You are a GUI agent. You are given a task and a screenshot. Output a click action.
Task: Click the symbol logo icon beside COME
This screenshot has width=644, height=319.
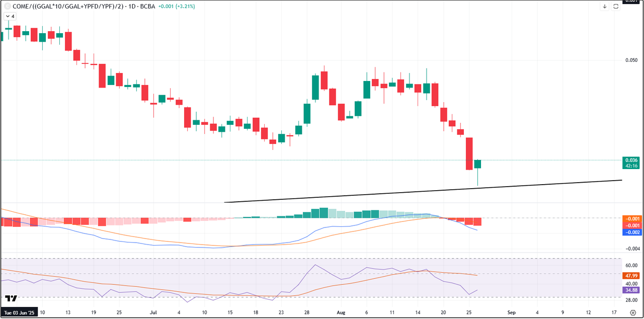click(7, 7)
